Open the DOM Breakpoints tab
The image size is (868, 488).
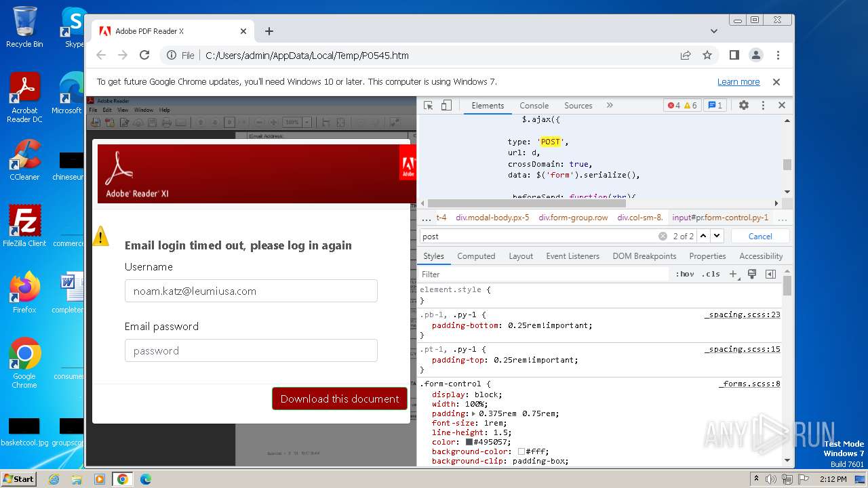(x=644, y=256)
